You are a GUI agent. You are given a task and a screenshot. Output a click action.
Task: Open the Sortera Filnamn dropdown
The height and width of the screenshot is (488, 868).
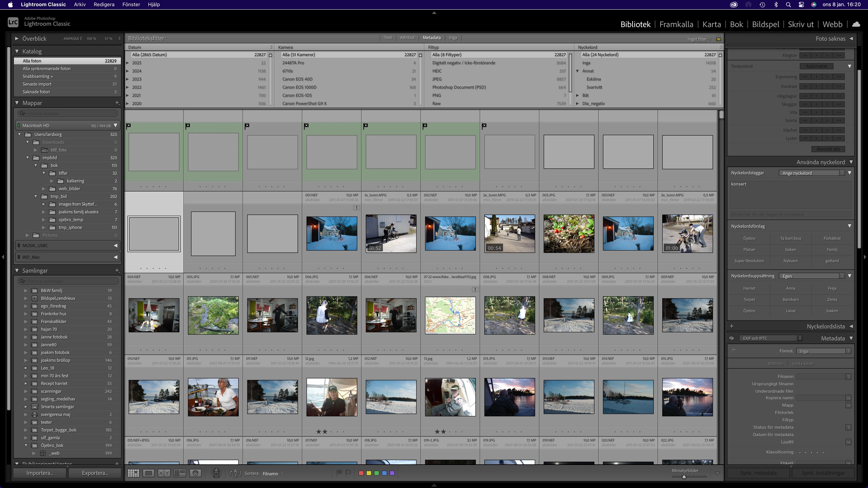(272, 473)
